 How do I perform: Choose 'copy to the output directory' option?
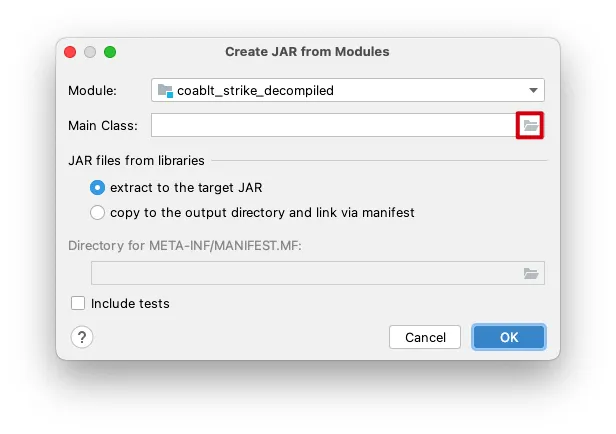98,212
